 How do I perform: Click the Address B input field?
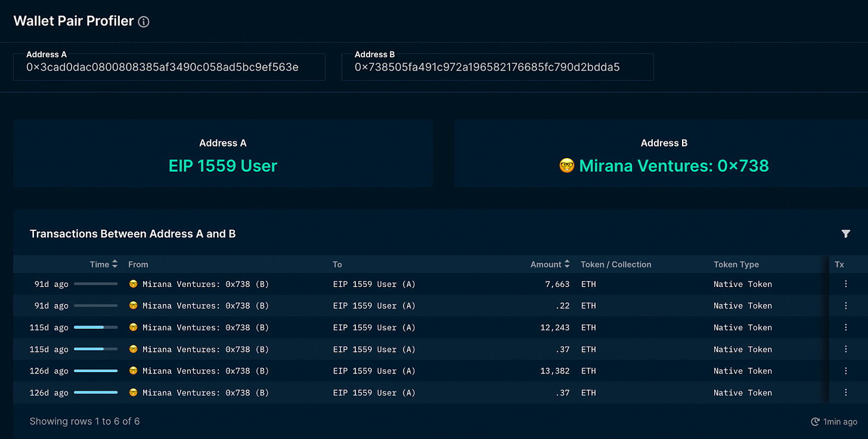pyautogui.click(x=497, y=67)
